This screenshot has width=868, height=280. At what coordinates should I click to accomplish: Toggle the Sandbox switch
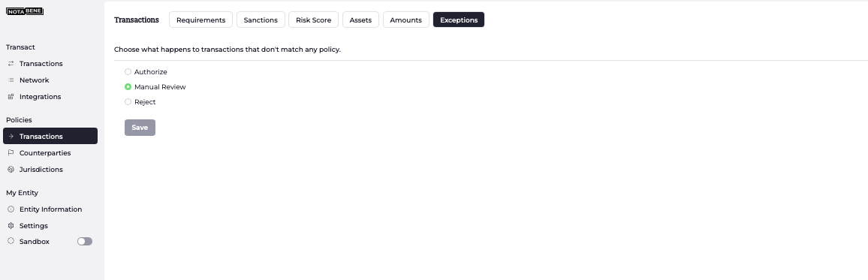coord(85,241)
